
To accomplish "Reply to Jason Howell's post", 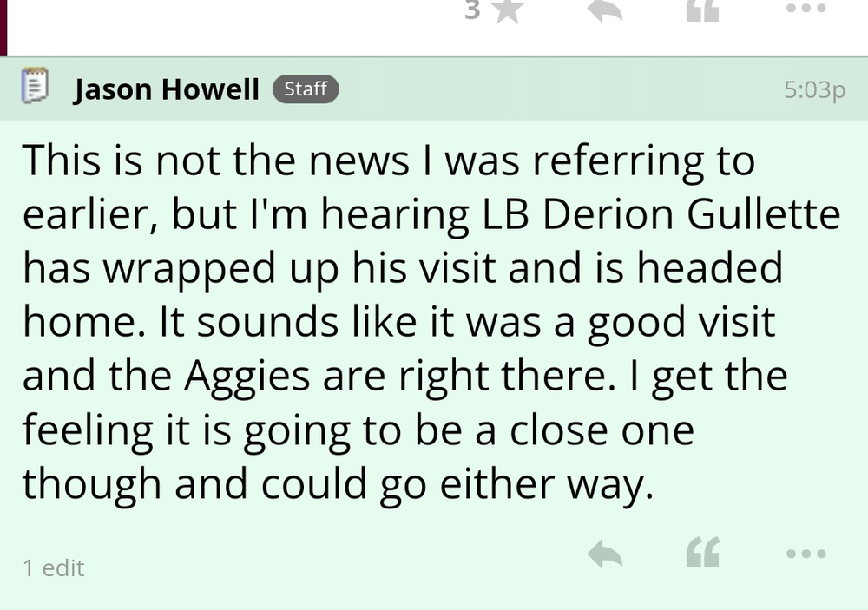I will click(604, 553).
